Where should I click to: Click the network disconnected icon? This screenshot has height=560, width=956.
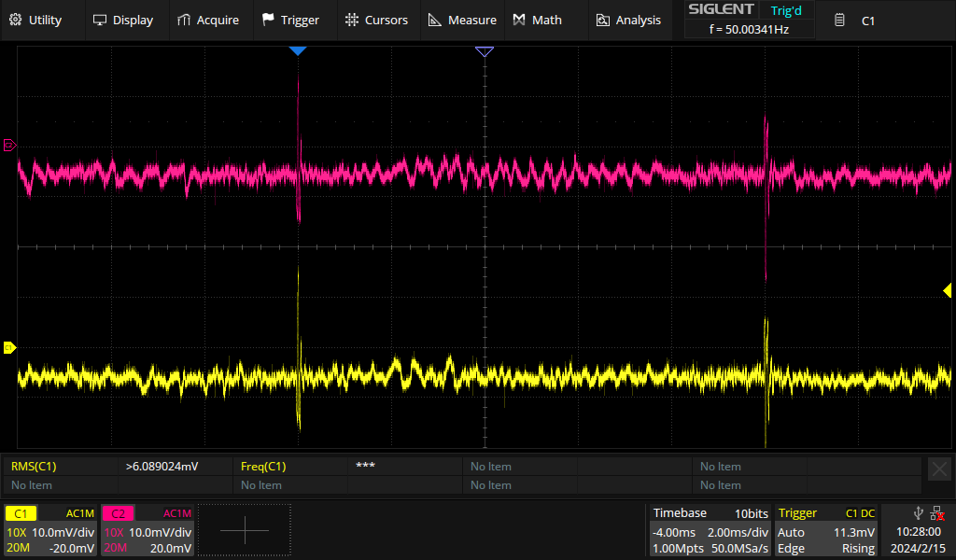coord(937,513)
